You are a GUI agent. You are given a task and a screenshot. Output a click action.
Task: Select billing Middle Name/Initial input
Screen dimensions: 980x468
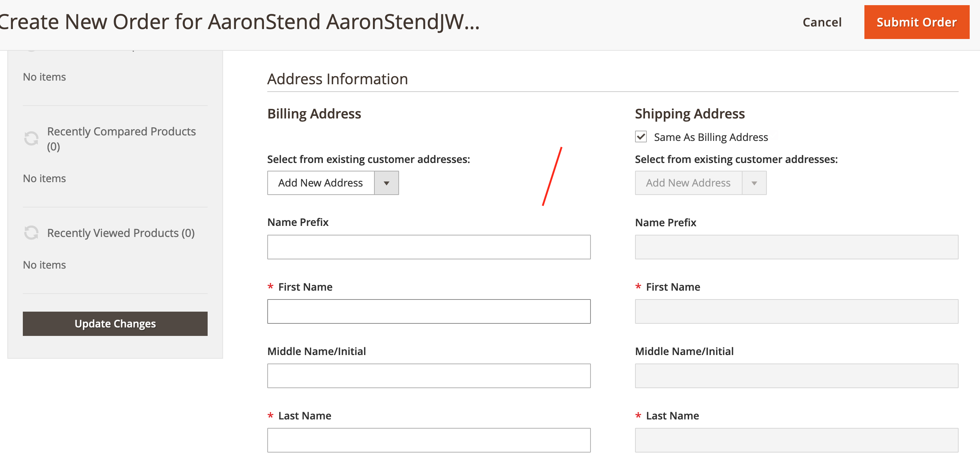pos(429,376)
